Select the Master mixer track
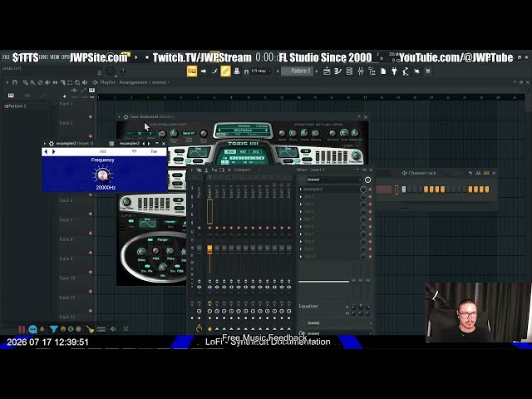Image resolution: width=532 pixels, height=399 pixels. click(199, 192)
